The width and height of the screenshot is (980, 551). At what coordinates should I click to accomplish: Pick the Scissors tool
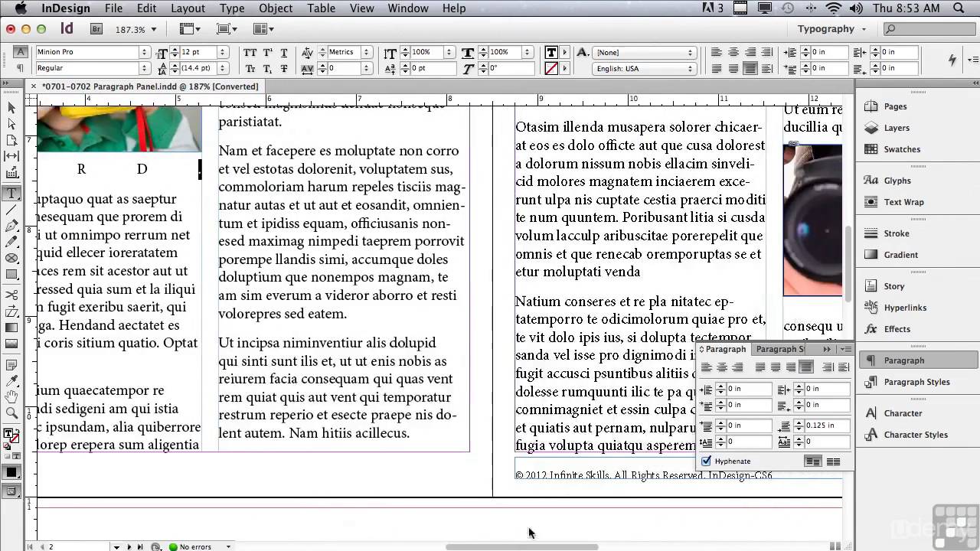click(x=11, y=295)
